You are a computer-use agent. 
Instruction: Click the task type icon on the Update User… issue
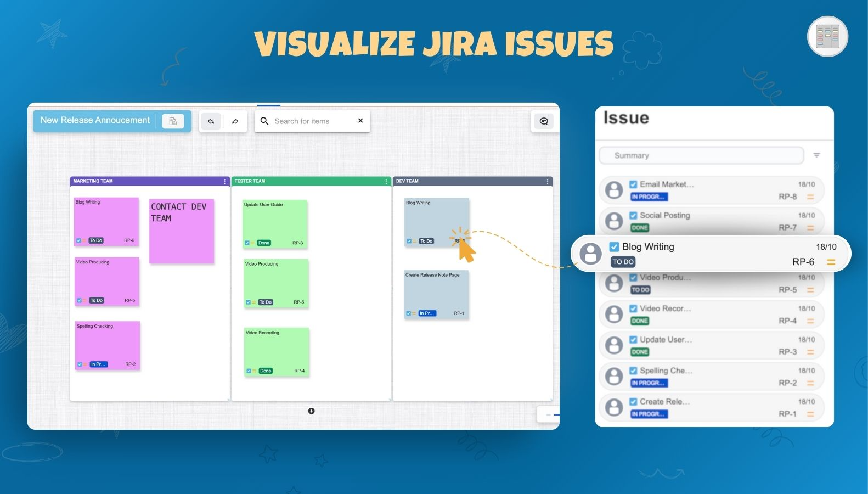coord(633,339)
